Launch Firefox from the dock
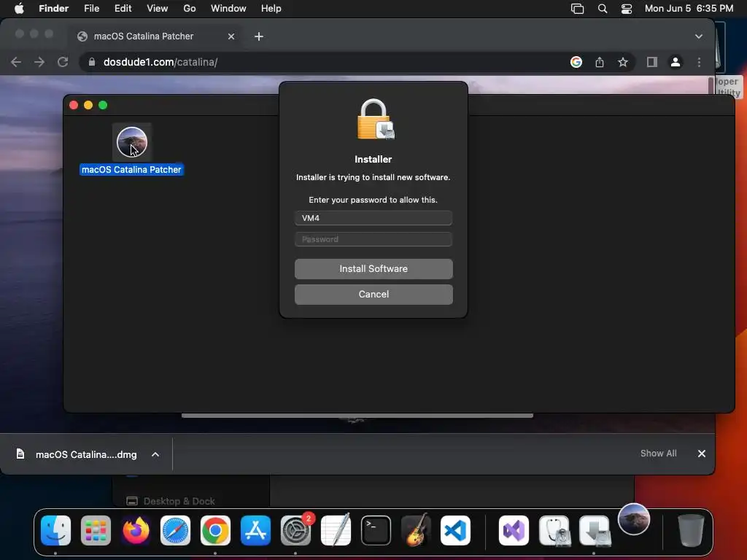Screen dimensions: 747x560 (136, 530)
